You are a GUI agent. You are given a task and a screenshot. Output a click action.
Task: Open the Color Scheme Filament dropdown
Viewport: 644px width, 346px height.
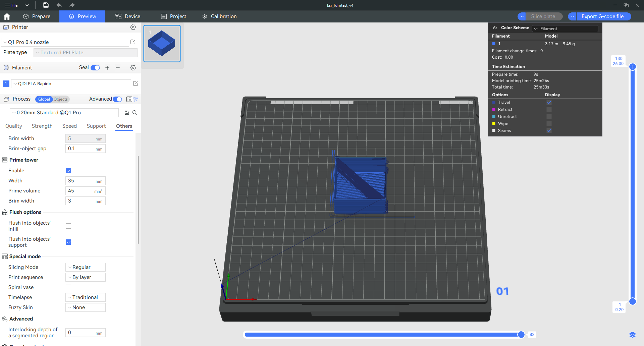pyautogui.click(x=565, y=28)
